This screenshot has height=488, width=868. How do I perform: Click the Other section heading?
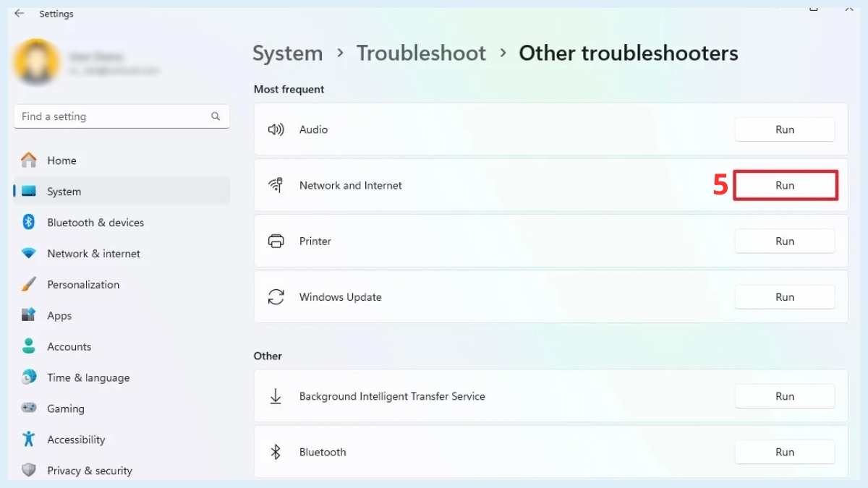(x=268, y=356)
